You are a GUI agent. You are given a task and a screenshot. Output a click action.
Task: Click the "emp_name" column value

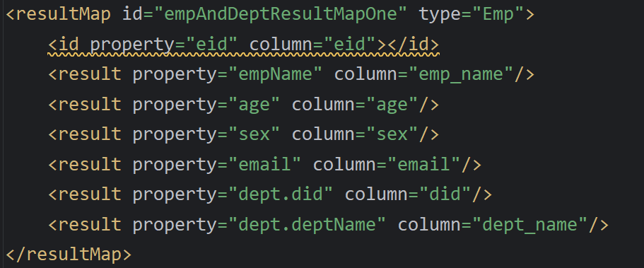pyautogui.click(x=461, y=74)
